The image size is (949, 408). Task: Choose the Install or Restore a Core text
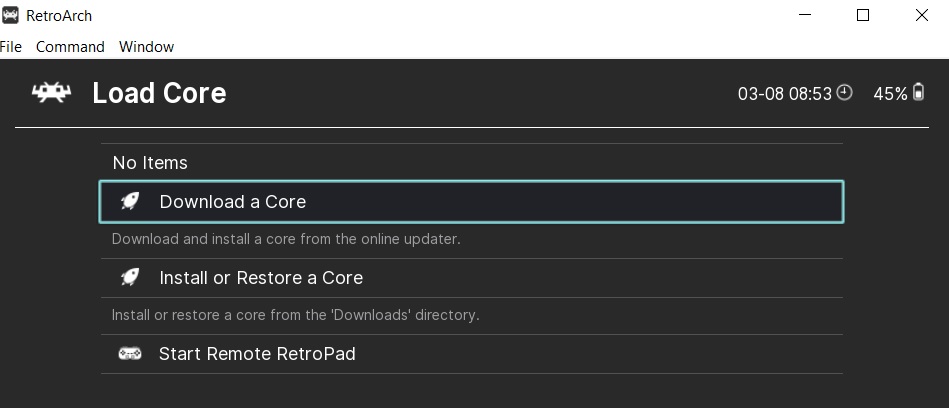click(260, 277)
